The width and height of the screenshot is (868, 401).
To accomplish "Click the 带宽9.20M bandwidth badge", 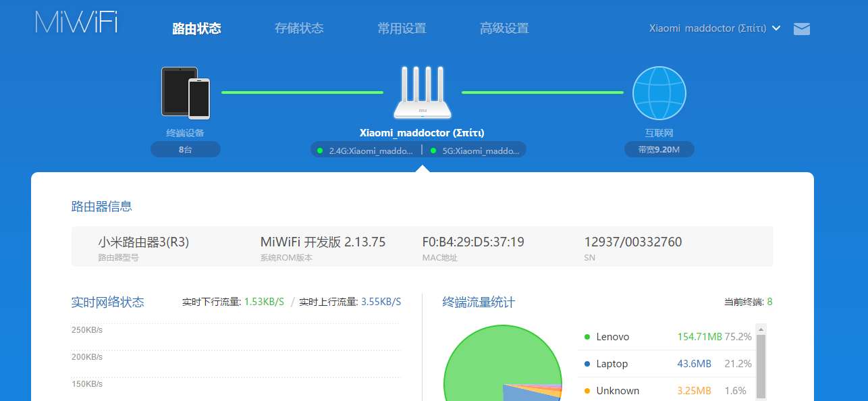I will tap(659, 150).
